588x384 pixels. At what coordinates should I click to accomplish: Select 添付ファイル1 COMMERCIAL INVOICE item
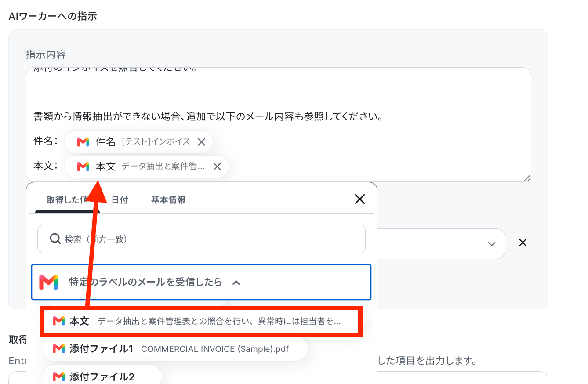click(175, 349)
